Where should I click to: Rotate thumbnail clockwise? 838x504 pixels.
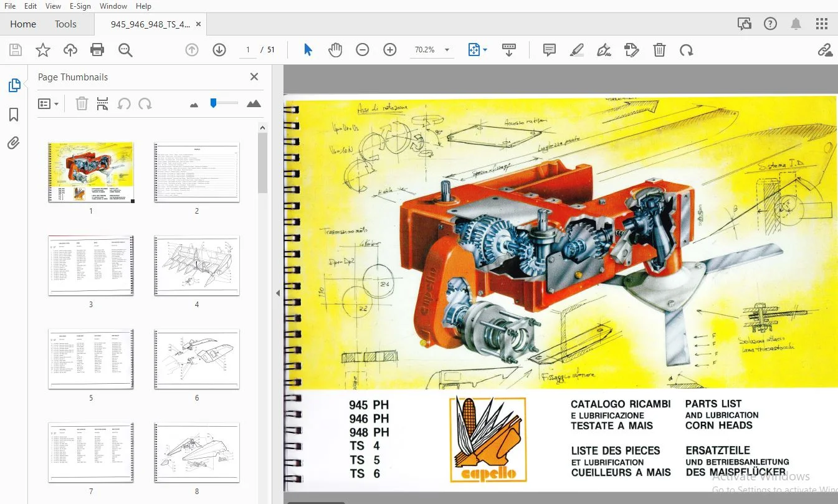(145, 104)
